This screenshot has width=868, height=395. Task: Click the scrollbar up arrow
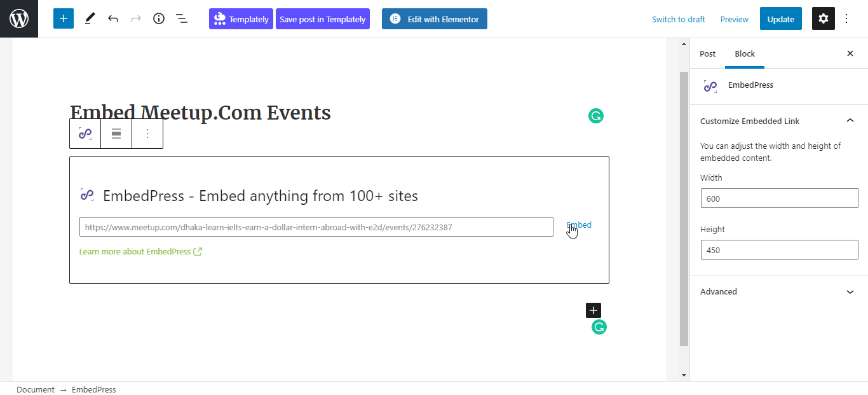tap(684, 44)
